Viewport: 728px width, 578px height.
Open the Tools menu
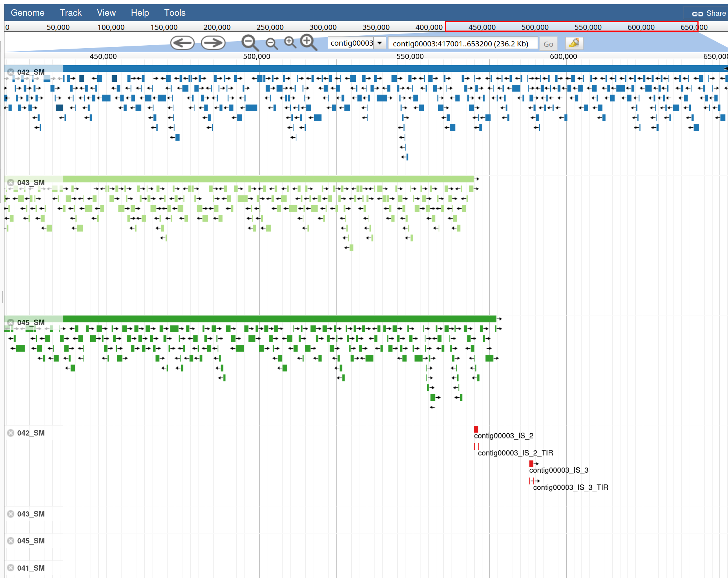coord(175,13)
